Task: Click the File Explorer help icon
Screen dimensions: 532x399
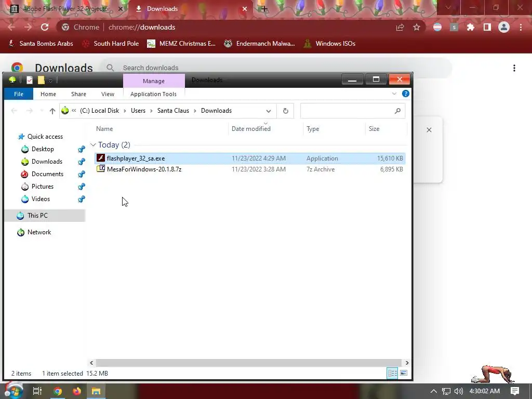Action: [x=405, y=94]
